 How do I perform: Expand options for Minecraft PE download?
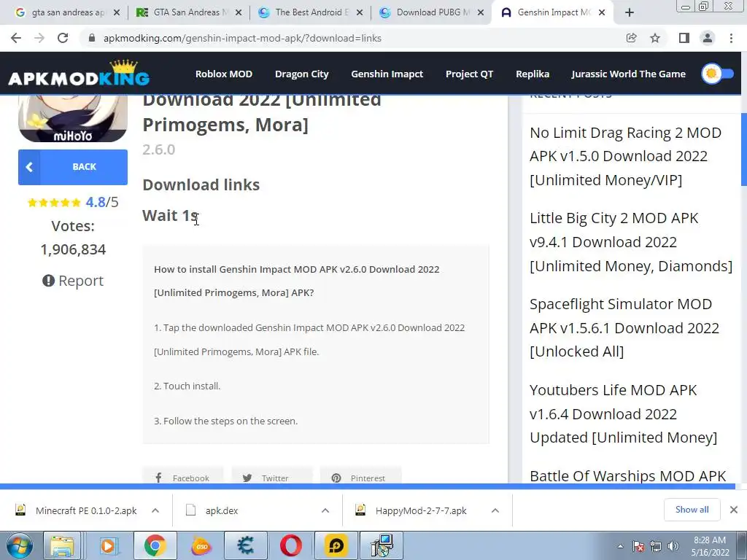[155, 510]
